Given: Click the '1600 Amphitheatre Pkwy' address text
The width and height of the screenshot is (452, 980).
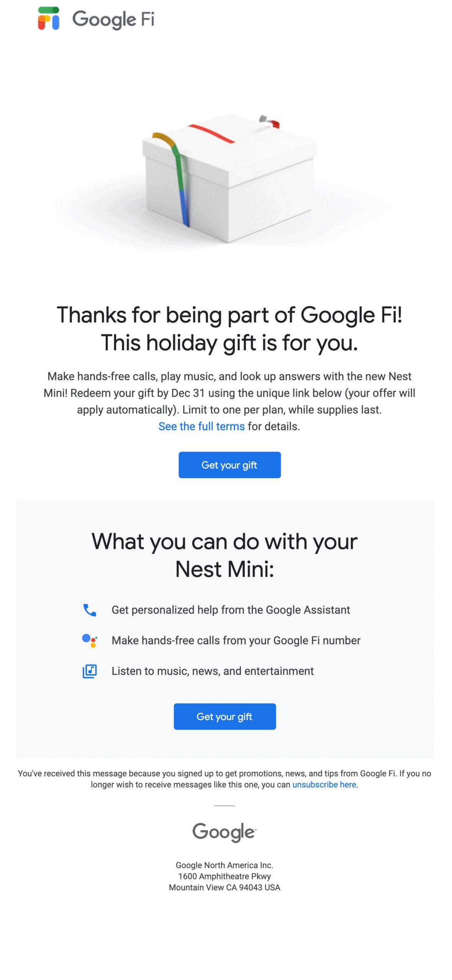Looking at the screenshot, I should point(224,876).
